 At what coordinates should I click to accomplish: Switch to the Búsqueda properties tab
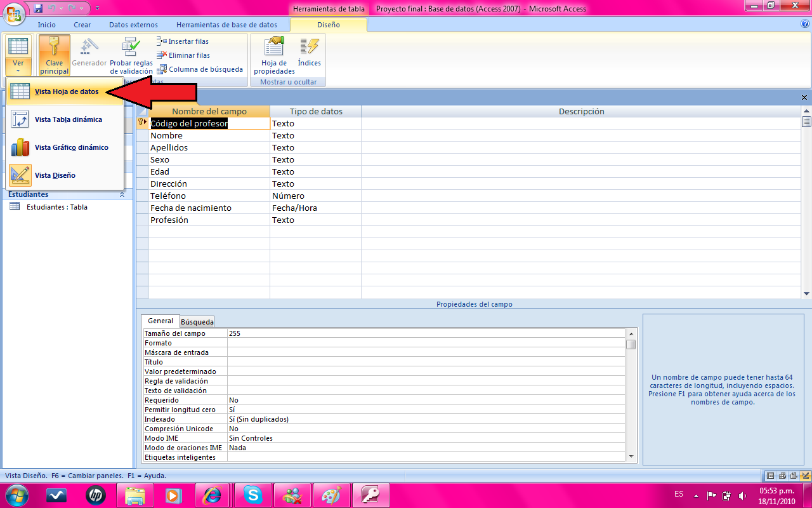click(197, 322)
